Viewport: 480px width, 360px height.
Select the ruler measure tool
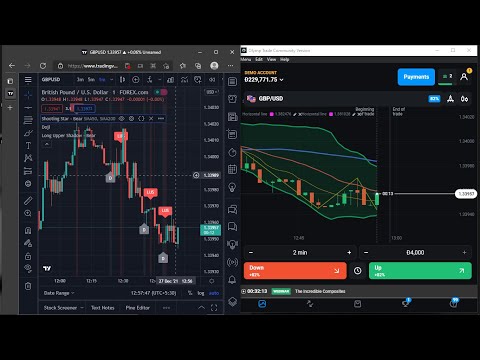point(28,200)
